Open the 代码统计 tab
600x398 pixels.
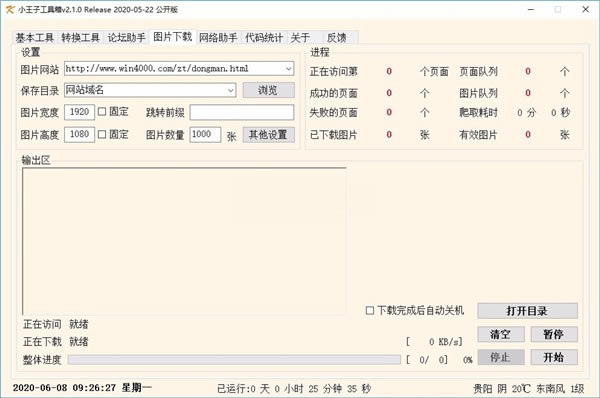[x=264, y=38]
